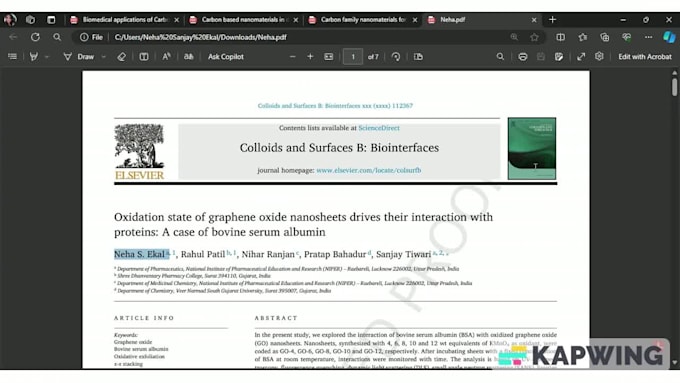Open the ScienceDirect link
This screenshot has width=680, height=383.
(379, 128)
